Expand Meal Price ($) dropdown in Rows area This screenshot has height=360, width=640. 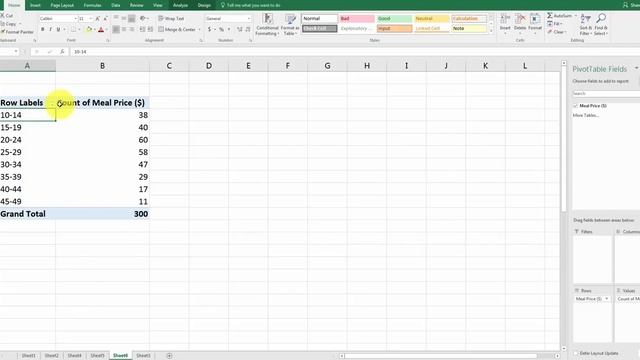pos(607,299)
